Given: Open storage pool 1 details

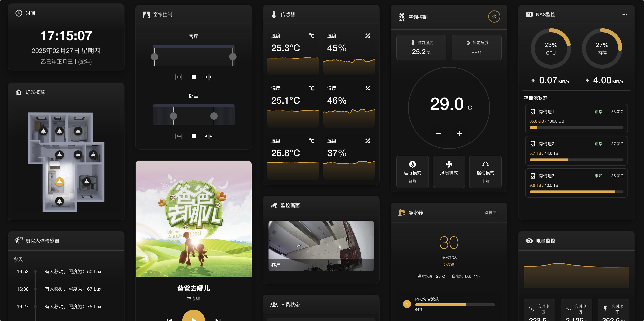Looking at the screenshot, I should click(576, 119).
